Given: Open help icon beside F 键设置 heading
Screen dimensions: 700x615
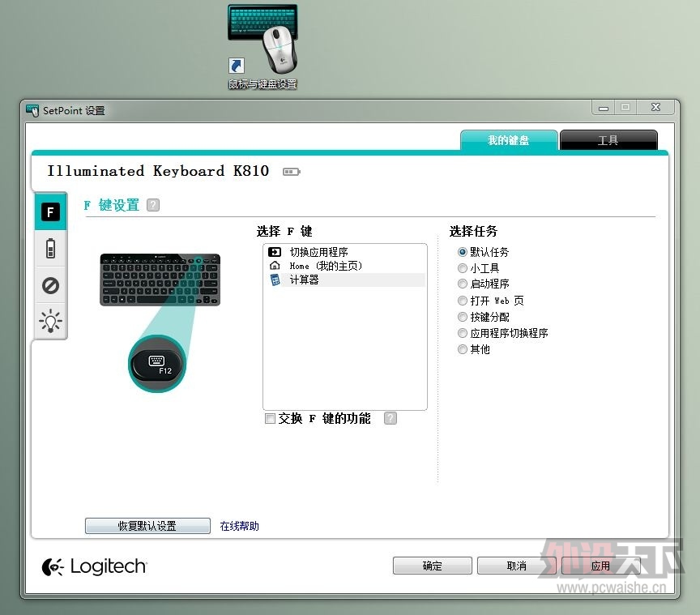Looking at the screenshot, I should coord(153,205).
